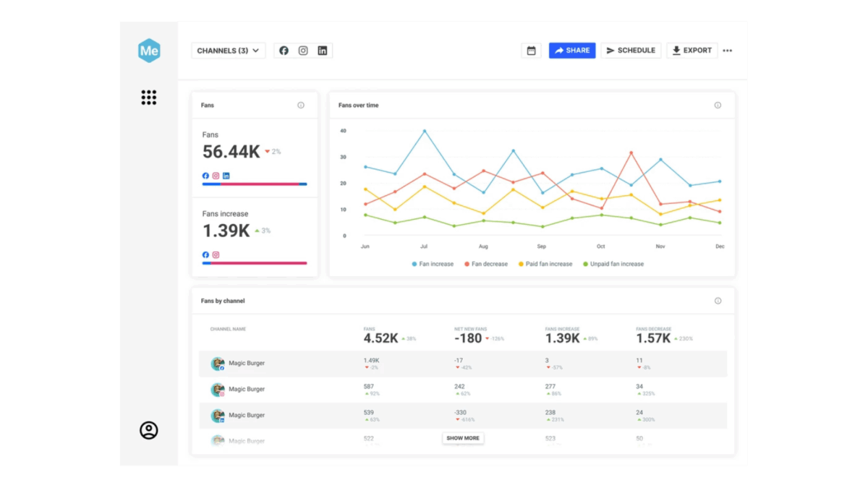Click Magic Burger avatar in 539 row
The height and width of the screenshot is (488, 868).
[217, 415]
